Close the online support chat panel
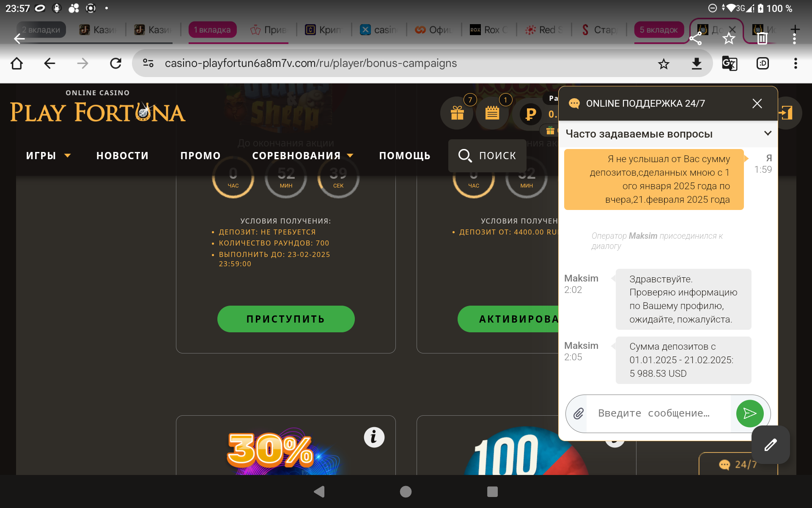 [757, 104]
